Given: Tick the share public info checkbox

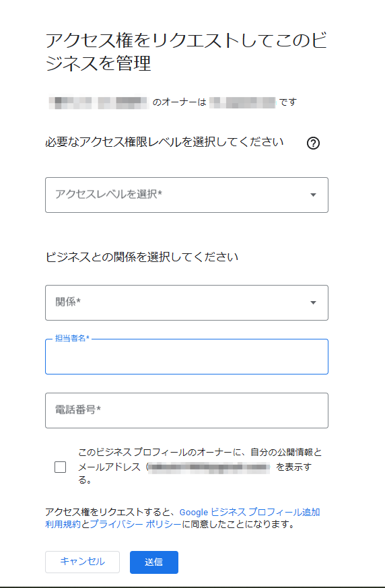Looking at the screenshot, I should (61, 467).
